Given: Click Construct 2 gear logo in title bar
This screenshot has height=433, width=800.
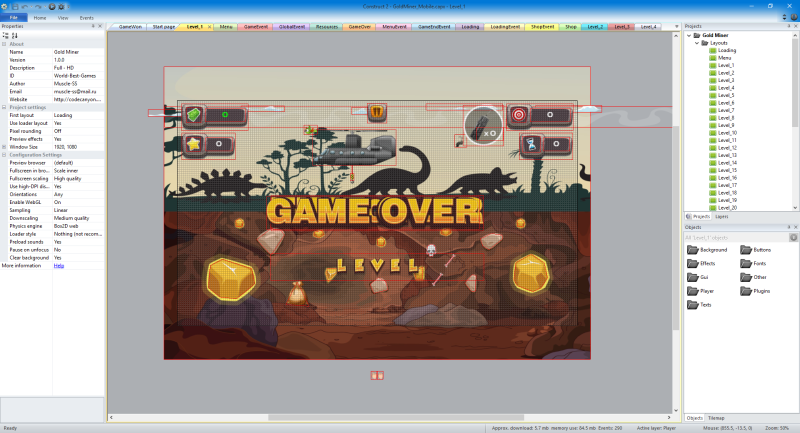Looking at the screenshot, I should pyautogui.click(x=5, y=7).
